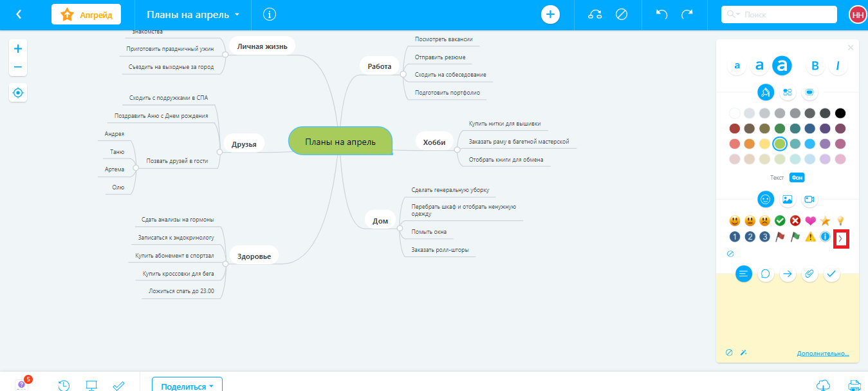Pick the black color swatch
The height and width of the screenshot is (391, 868).
click(x=840, y=113)
